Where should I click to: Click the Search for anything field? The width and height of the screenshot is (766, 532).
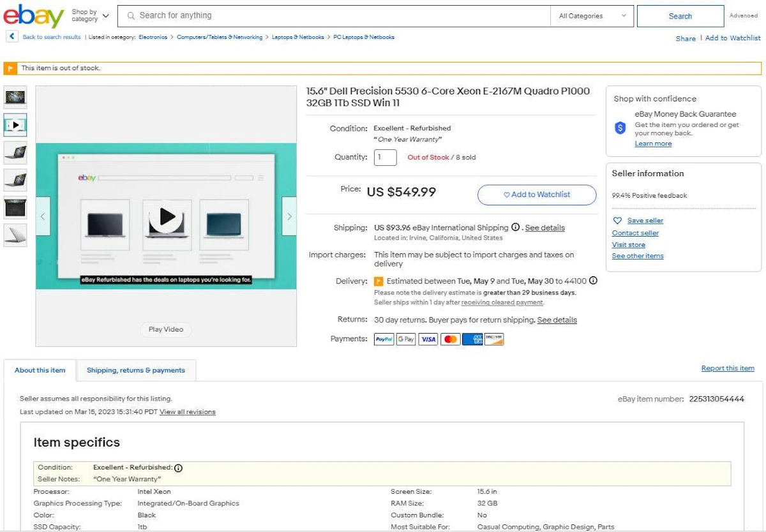(334, 16)
